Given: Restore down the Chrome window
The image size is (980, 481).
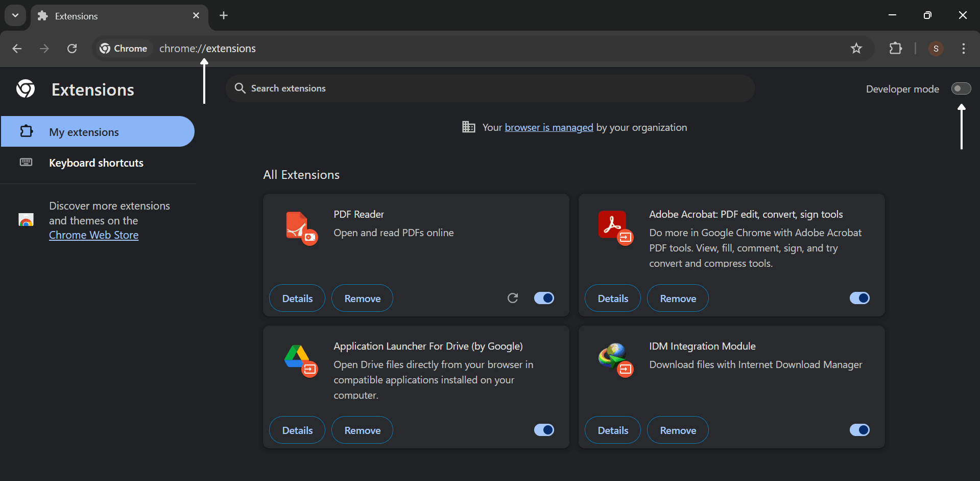Looking at the screenshot, I should coord(927,15).
